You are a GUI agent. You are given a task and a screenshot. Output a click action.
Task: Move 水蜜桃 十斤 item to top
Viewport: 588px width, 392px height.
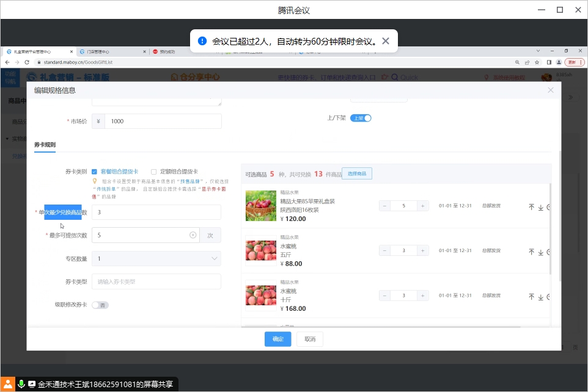pos(531,296)
